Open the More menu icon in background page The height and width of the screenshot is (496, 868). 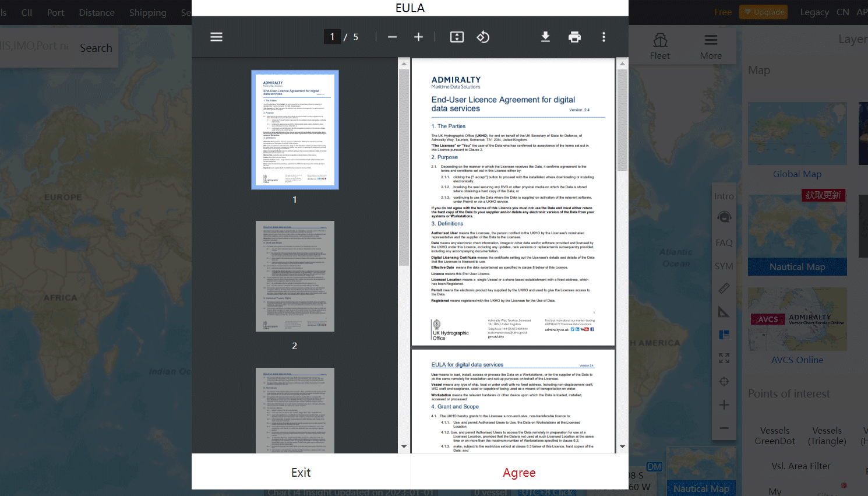tap(711, 46)
